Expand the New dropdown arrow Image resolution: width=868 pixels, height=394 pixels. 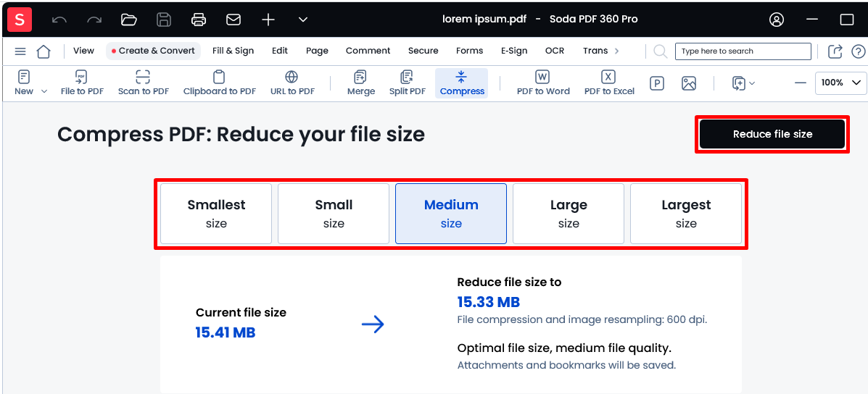[x=44, y=91]
